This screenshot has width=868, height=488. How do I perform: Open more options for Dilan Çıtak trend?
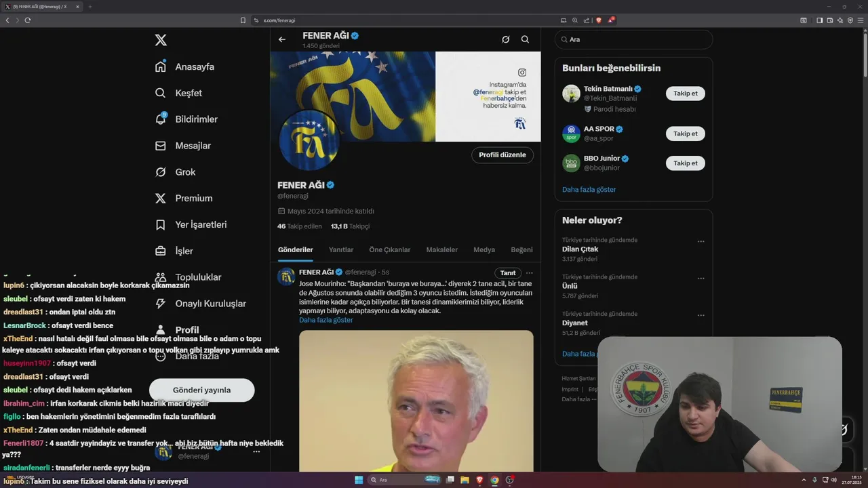701,241
